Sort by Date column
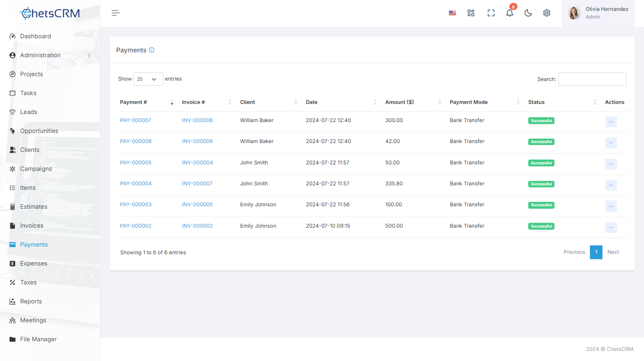Image resolution: width=644 pixels, height=361 pixels. click(342, 102)
